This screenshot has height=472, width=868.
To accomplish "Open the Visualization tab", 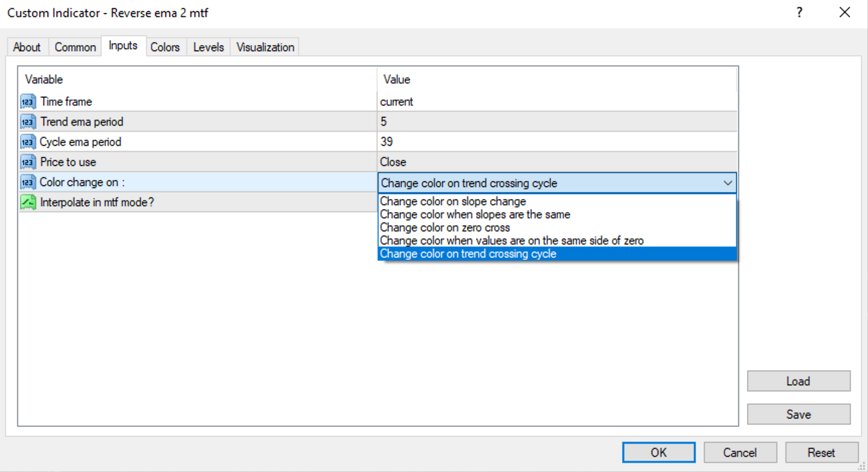I will coord(265,47).
